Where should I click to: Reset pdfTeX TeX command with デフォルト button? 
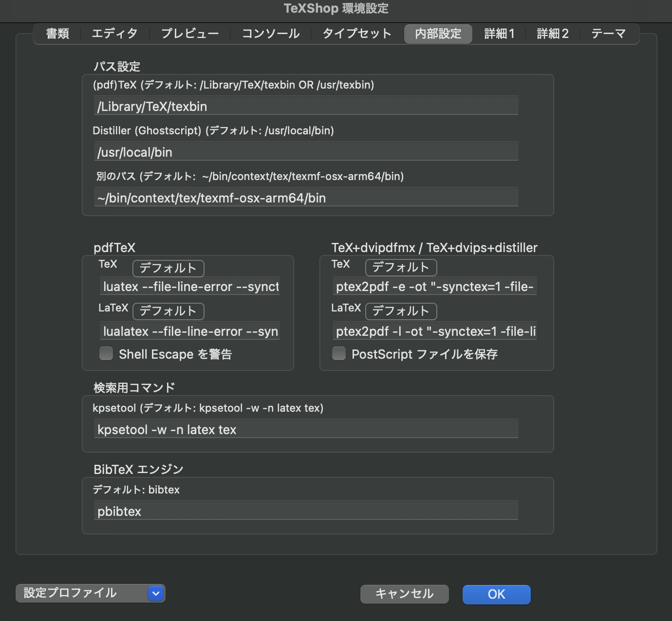tap(168, 268)
